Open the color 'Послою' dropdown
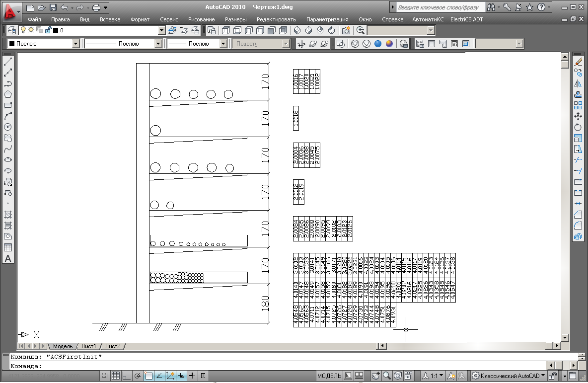Image resolution: width=588 pixels, height=383 pixels. point(75,44)
